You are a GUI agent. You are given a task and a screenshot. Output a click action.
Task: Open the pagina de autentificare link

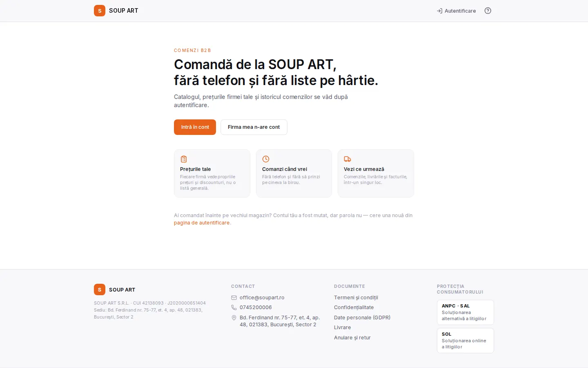pyautogui.click(x=202, y=223)
